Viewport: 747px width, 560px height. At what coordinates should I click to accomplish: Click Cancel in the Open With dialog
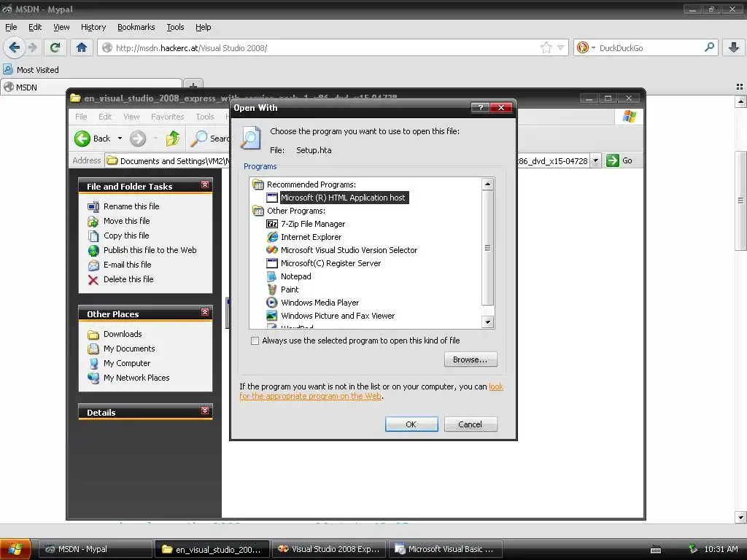(x=471, y=424)
